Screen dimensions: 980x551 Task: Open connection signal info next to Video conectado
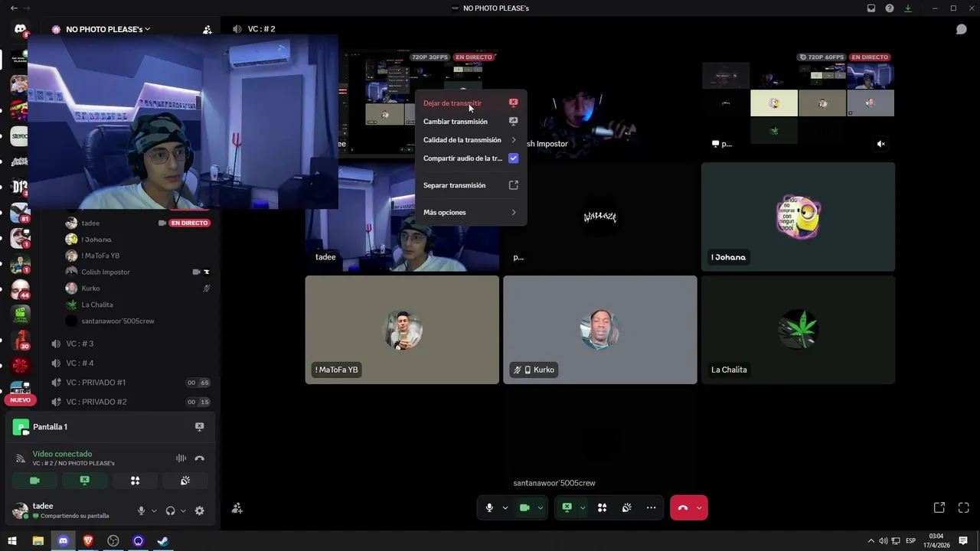click(21, 458)
